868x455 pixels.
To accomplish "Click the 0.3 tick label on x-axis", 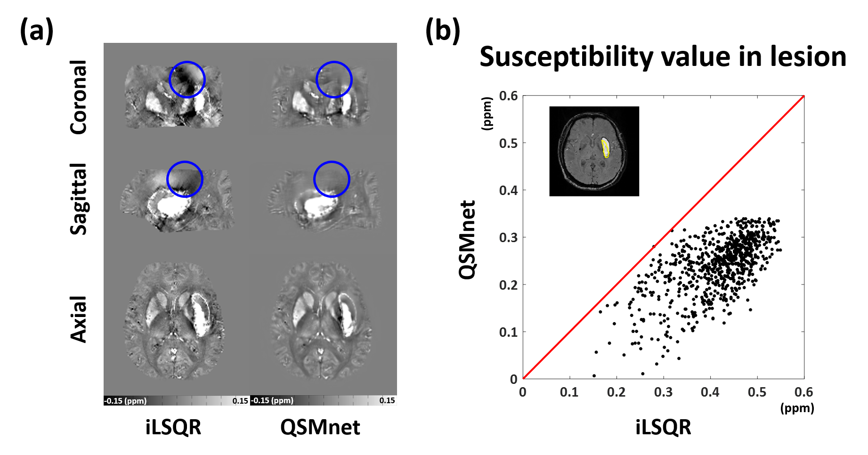I will pos(663,392).
